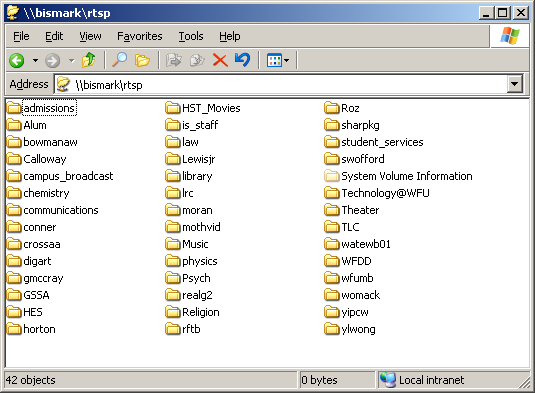Open the Views button menu
This screenshot has height=393, width=535.
278,61
